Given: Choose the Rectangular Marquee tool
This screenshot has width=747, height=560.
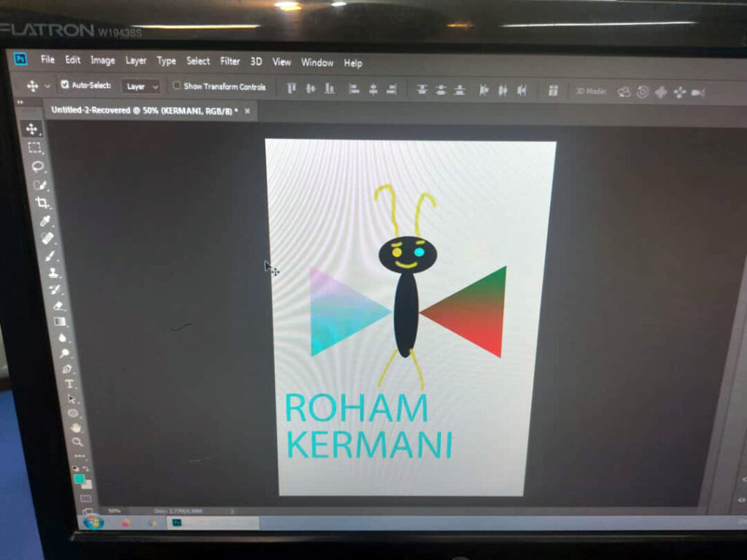Looking at the screenshot, I should [x=34, y=148].
